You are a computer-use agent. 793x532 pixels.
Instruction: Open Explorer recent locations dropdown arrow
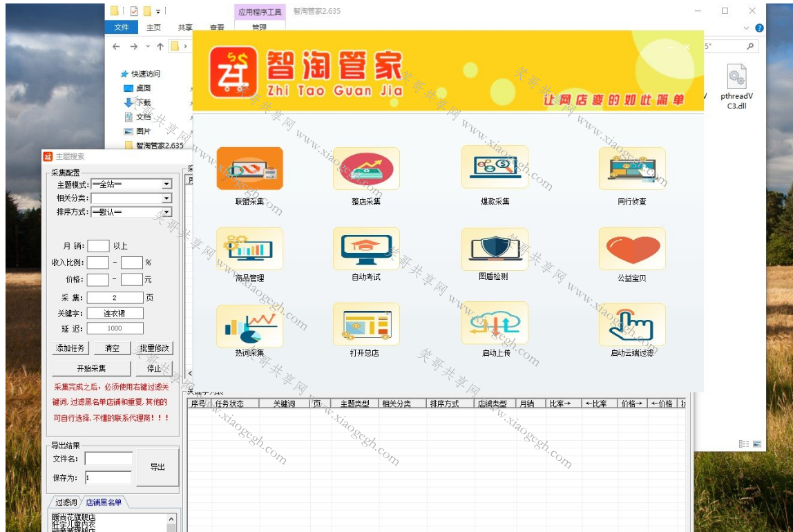tap(148, 46)
